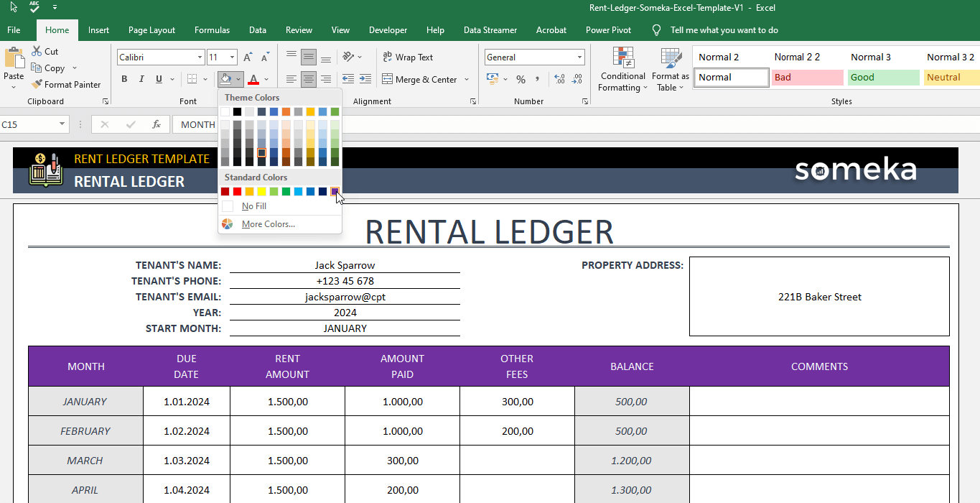Switch to the Power Pivot tab
The width and height of the screenshot is (980, 503).
608,30
